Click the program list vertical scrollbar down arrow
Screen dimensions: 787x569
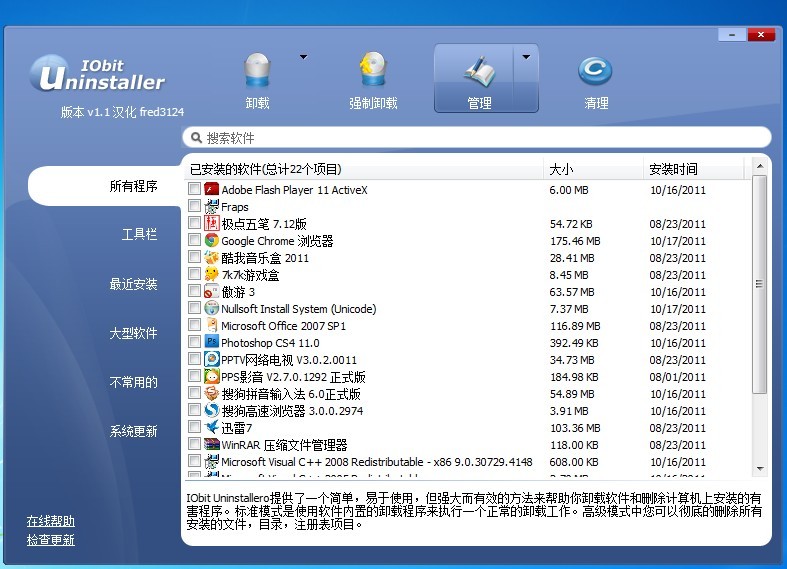760,469
